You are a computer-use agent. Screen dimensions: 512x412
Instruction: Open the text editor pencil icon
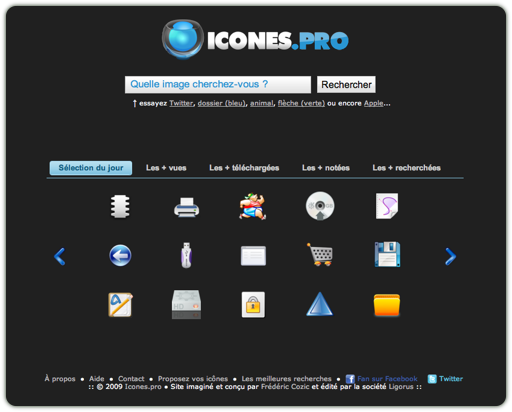click(x=120, y=305)
